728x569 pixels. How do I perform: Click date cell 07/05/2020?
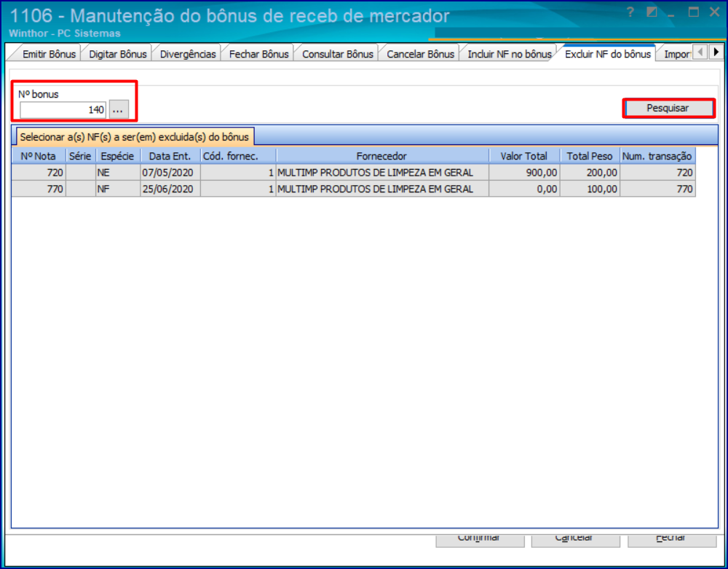click(170, 173)
